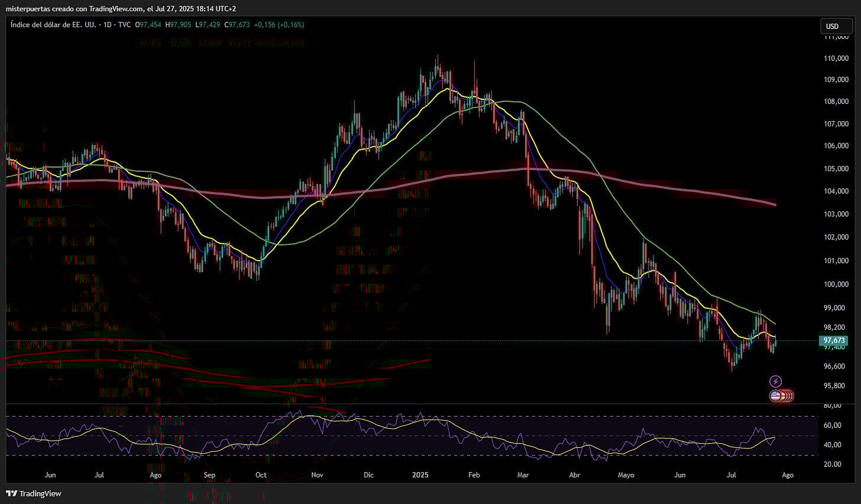The width and height of the screenshot is (861, 504).
Task: Click the 101,000 price axis label
Action: (837, 261)
